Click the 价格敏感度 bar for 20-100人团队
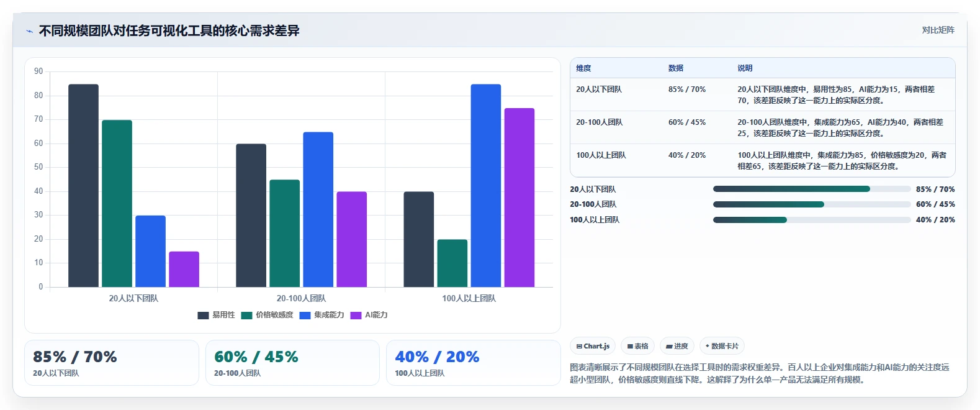980x410 pixels. [x=284, y=234]
